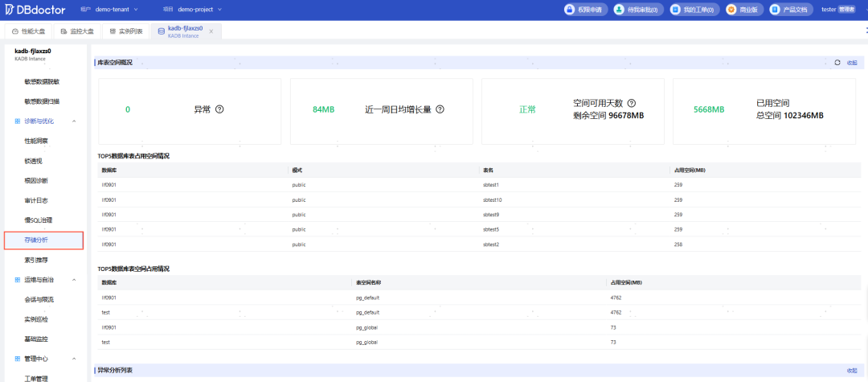Open 敏感数据扫描 in sidebar
The image size is (868, 382).
point(42,101)
